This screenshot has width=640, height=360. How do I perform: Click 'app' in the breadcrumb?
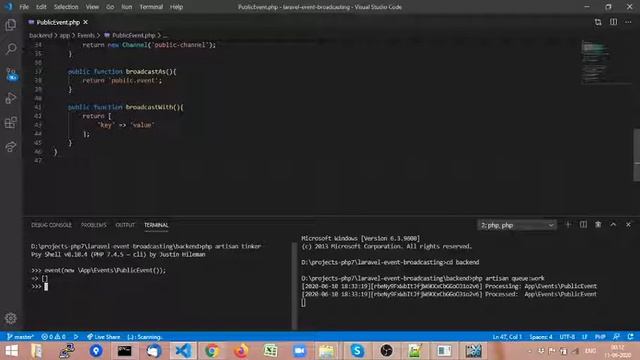click(64, 36)
